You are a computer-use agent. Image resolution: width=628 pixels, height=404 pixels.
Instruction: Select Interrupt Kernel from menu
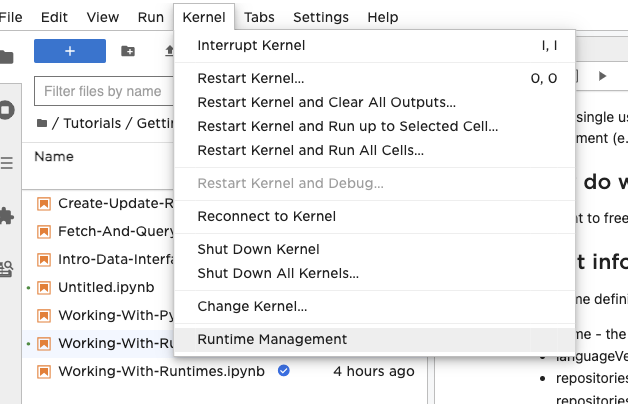point(251,45)
